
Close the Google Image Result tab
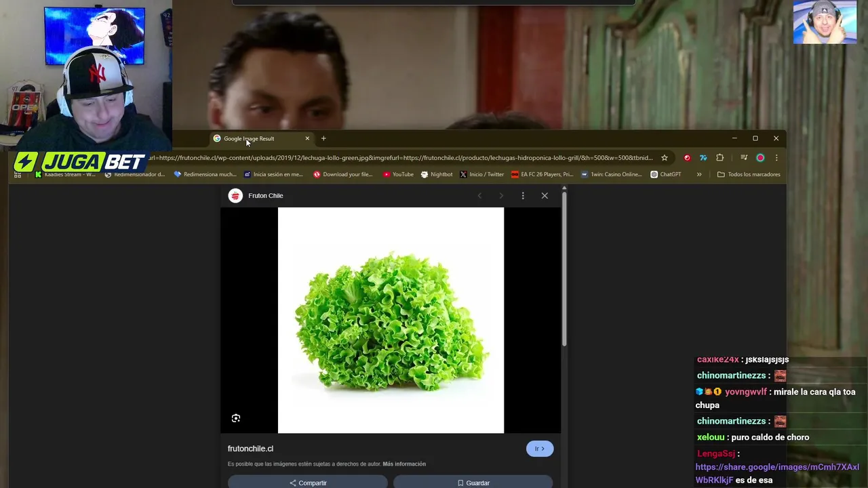(x=307, y=138)
